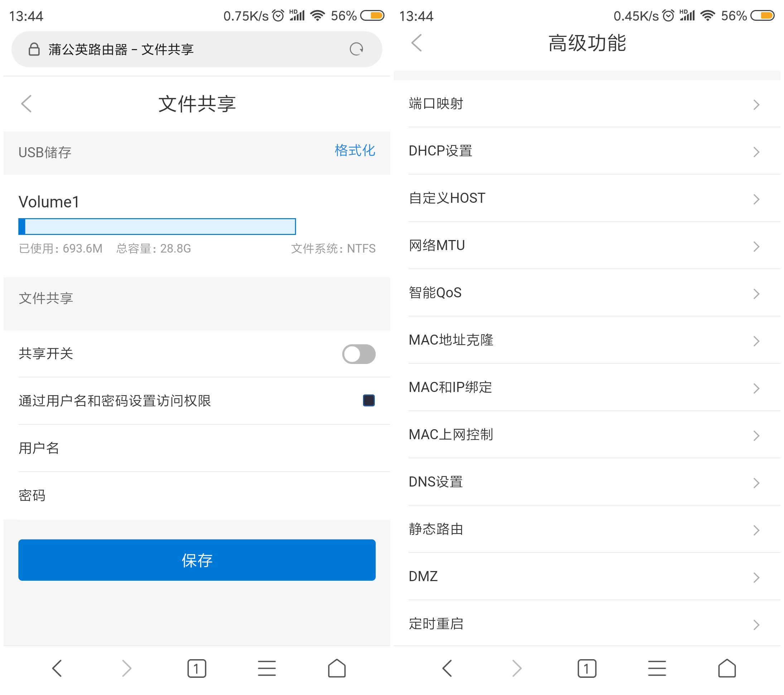
Task: Tap the MAC和IP绑定 label
Action: point(450,387)
